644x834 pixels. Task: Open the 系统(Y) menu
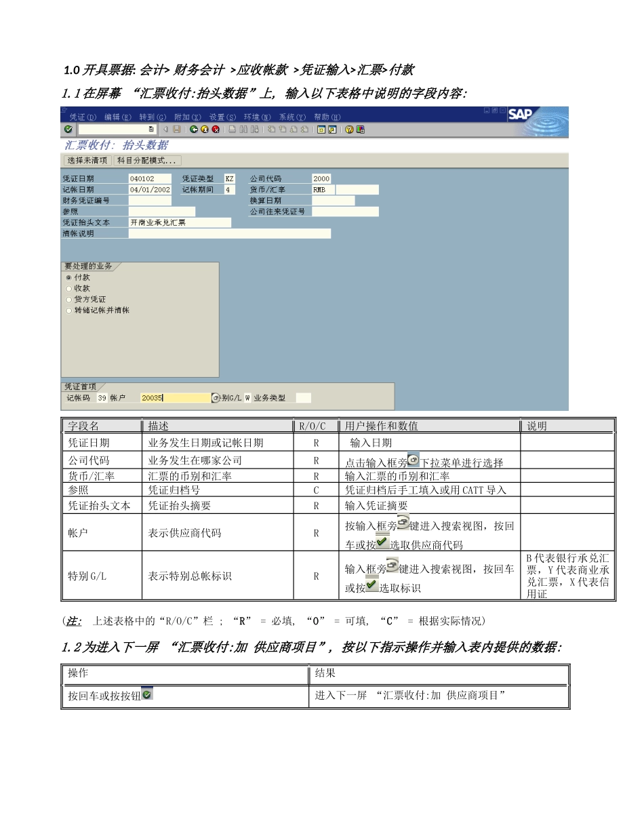tap(292, 117)
